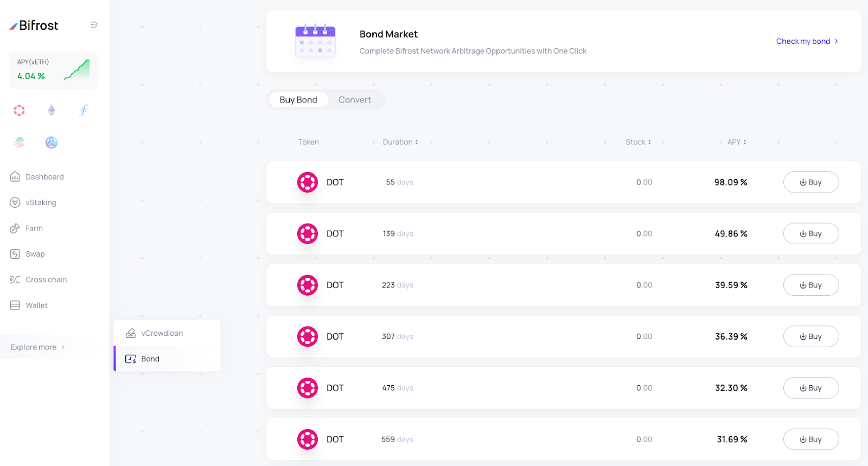The height and width of the screenshot is (466, 868).
Task: Click the 32.30 % APY value
Action: (731, 388)
